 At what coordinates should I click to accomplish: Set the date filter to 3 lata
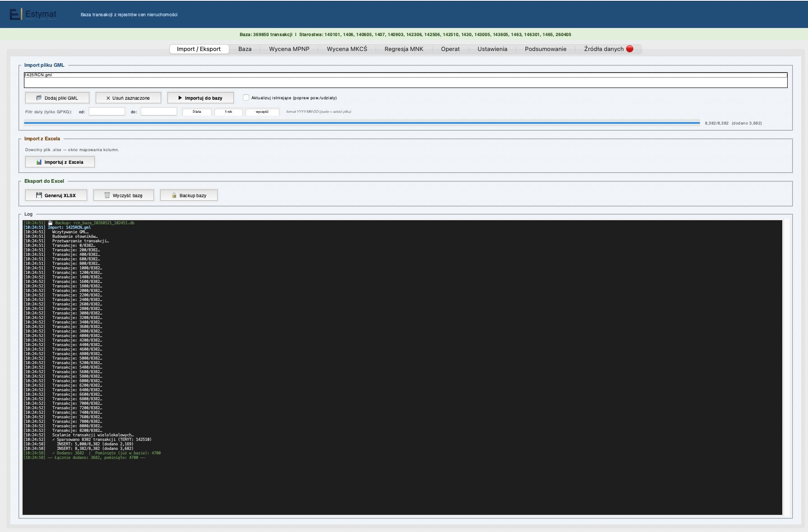[197, 112]
